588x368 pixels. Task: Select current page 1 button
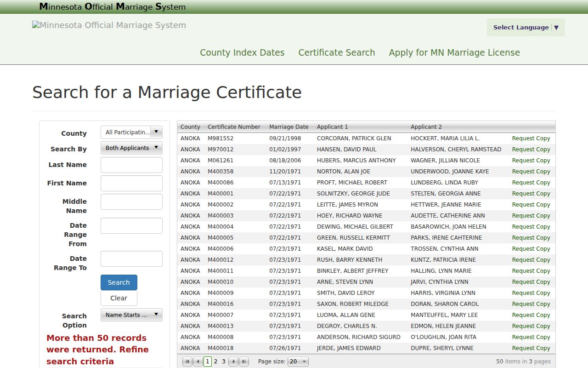click(207, 362)
